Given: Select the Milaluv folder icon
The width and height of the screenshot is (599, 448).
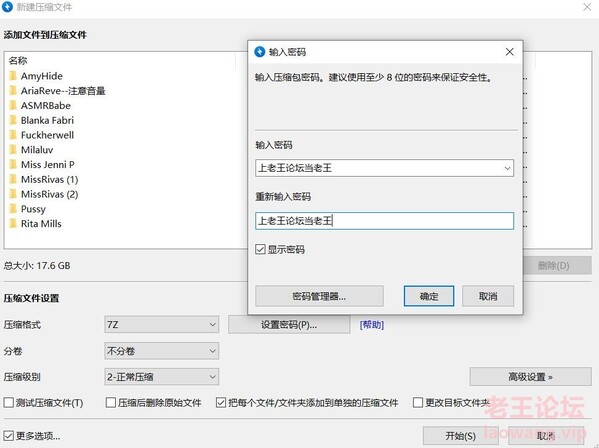Looking at the screenshot, I should [13, 150].
